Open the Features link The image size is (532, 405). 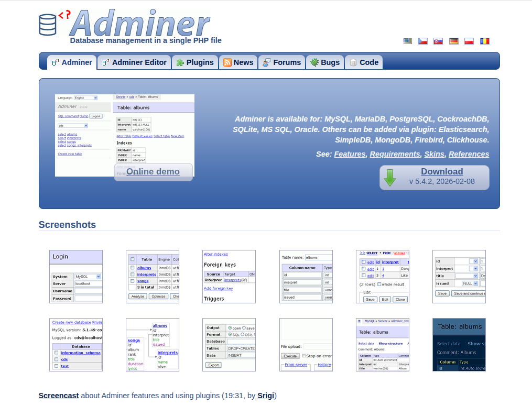pyautogui.click(x=350, y=154)
